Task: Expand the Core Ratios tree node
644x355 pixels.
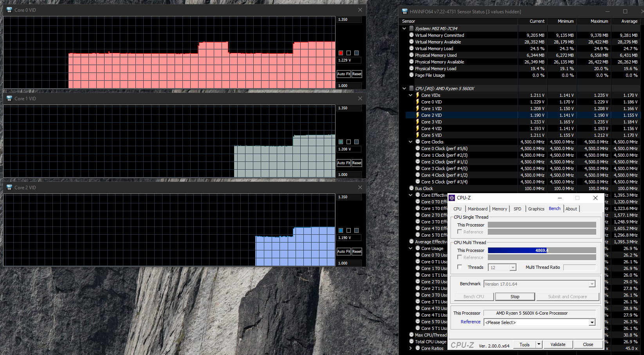Action: [411, 348]
